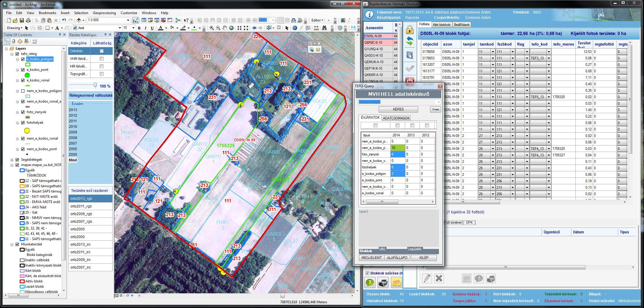Viewport: 644px width, 308px height.
Task: Open the map scale 1:3 000 dropdown
Action: tap(128, 20)
